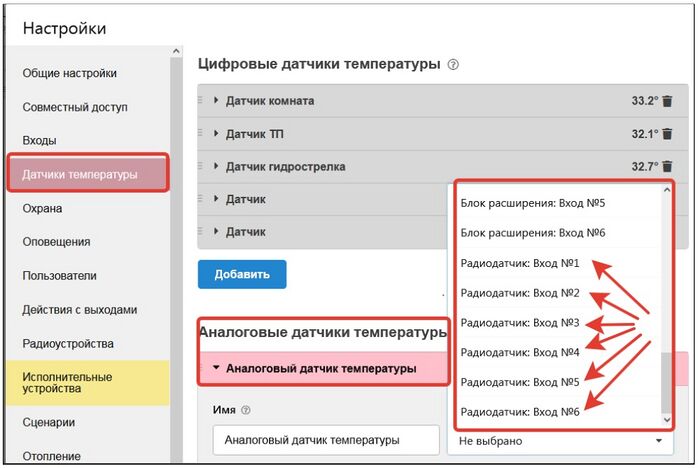Delete the Датчик комната sensor via trash icon
698x468 pixels.
pyautogui.click(x=667, y=101)
